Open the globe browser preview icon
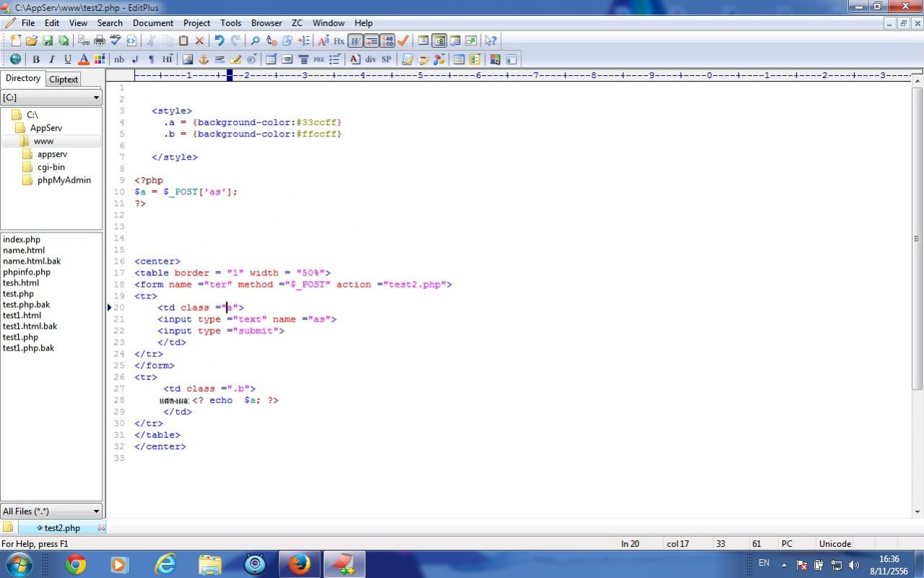Image resolution: width=924 pixels, height=578 pixels. tap(15, 59)
